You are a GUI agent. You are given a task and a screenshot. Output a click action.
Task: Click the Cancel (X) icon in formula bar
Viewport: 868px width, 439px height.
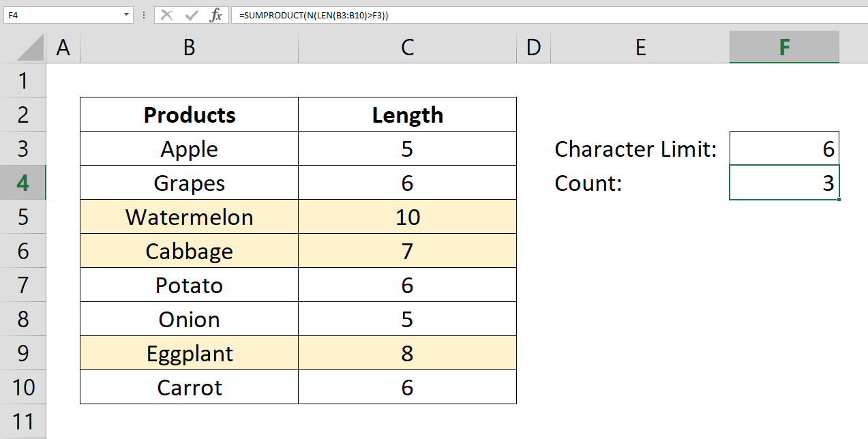tap(167, 15)
